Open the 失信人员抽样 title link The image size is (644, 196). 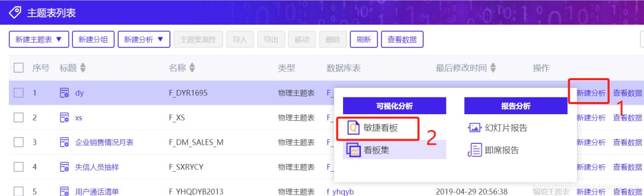pyautogui.click(x=97, y=167)
